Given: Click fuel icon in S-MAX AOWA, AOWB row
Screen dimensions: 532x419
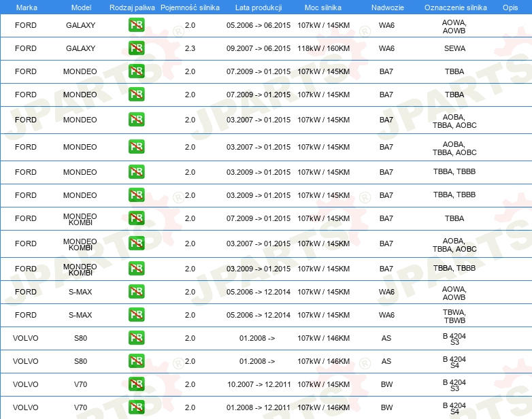Looking at the screenshot, I should click(136, 291).
